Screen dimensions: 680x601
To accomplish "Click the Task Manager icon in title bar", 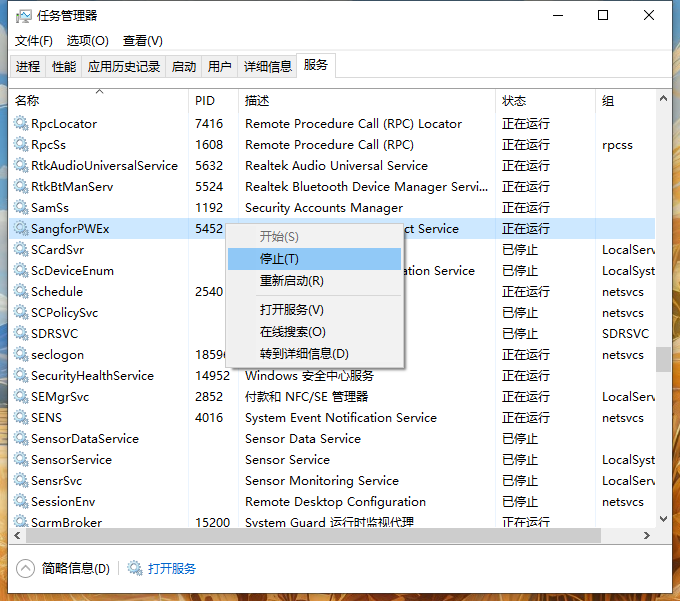I will (x=23, y=16).
